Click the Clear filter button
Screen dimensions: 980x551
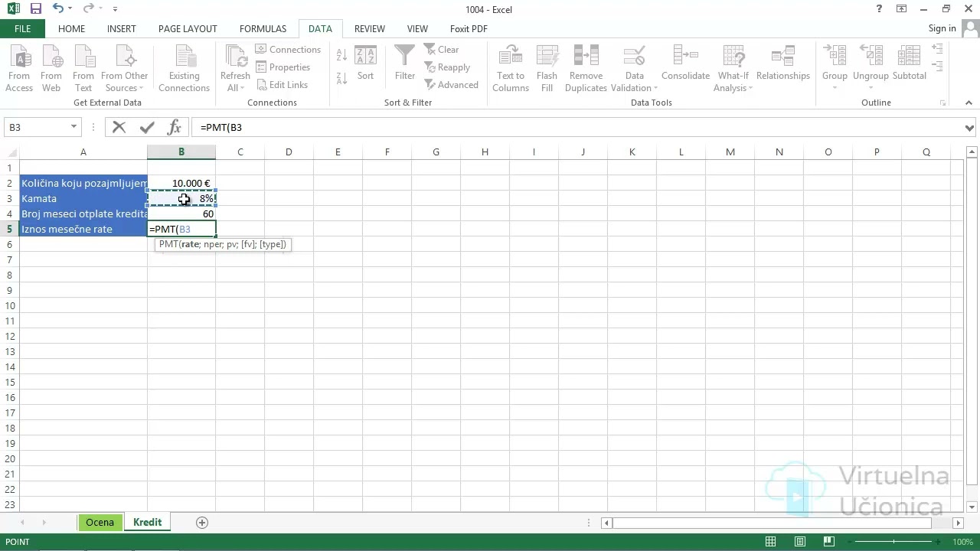(x=442, y=50)
